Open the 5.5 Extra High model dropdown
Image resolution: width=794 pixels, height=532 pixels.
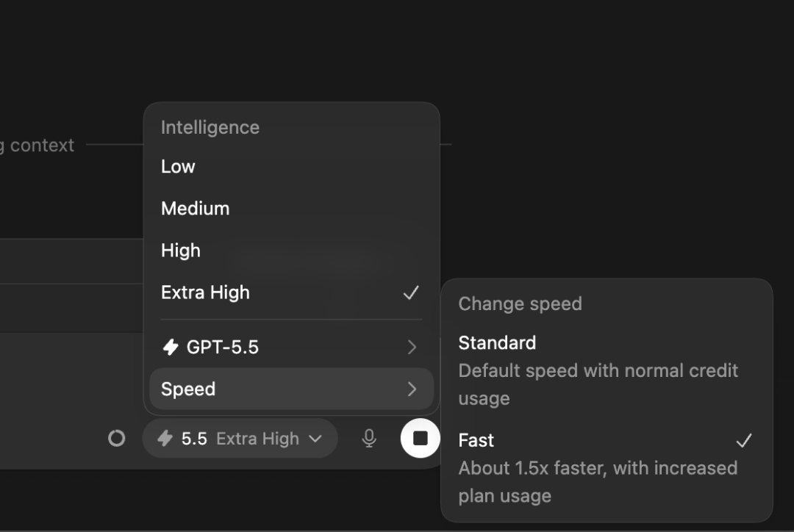240,439
